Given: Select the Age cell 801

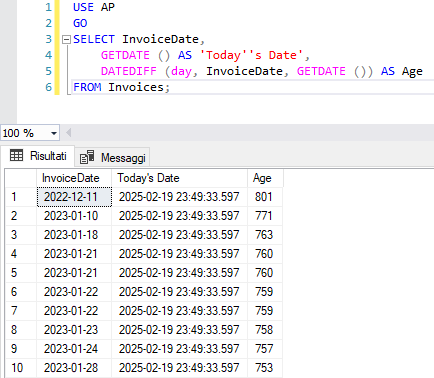Looking at the screenshot, I should (x=265, y=197).
